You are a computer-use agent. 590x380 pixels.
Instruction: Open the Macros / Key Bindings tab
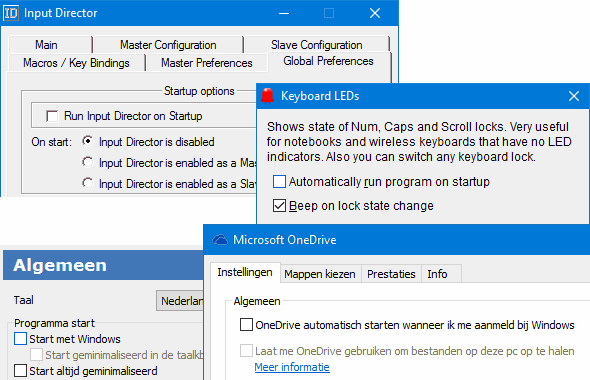pos(76,63)
